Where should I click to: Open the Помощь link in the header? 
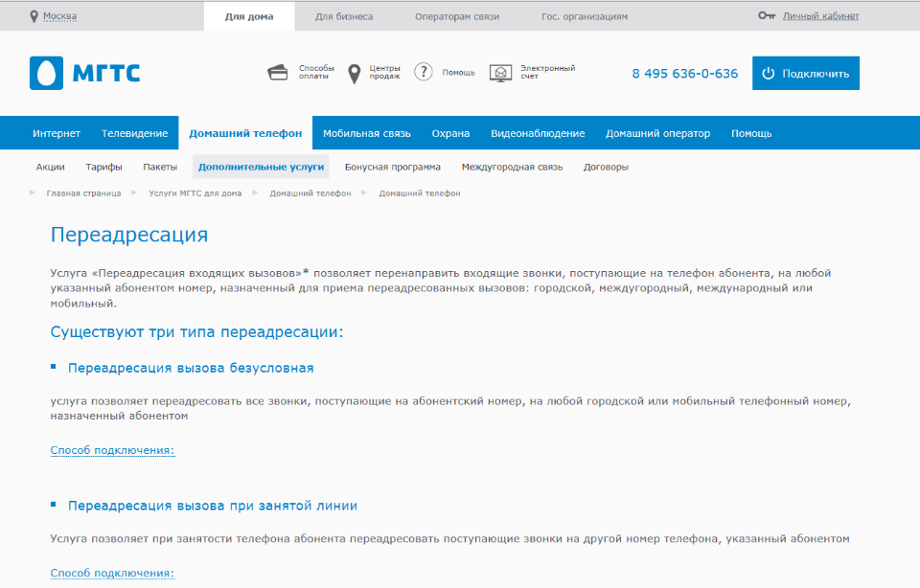pos(458,73)
